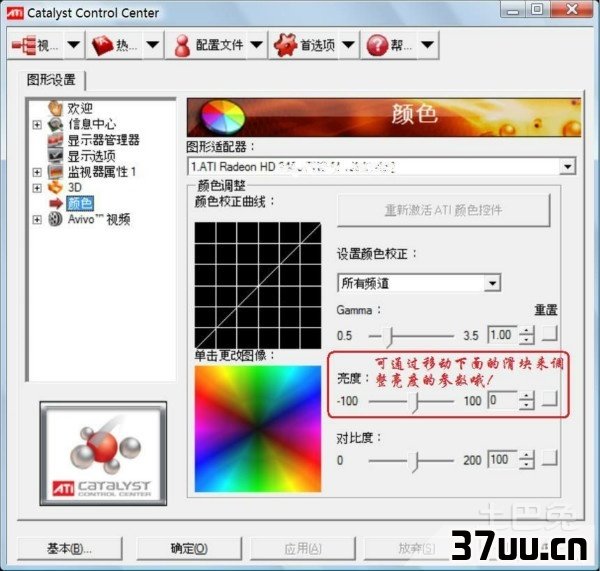This screenshot has height=571, width=600.
Task: Select 颜色 in the settings tree
Action: pyautogui.click(x=80, y=203)
